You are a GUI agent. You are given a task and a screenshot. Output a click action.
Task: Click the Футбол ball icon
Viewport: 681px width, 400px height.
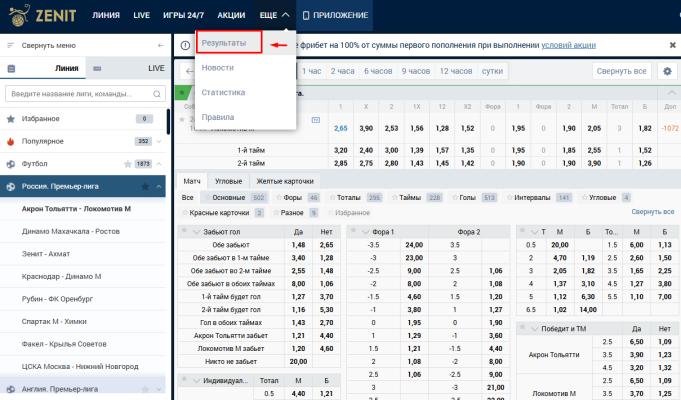coord(11,164)
